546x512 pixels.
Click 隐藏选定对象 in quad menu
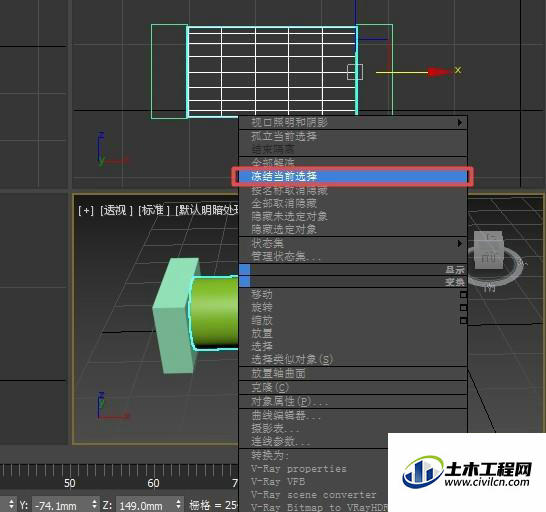(353, 229)
